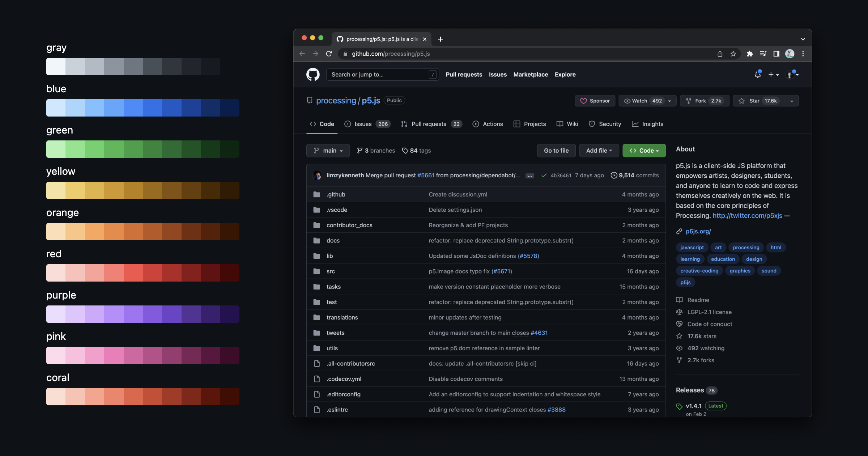Open the Add file dropdown
Image resolution: width=868 pixels, height=456 pixels.
tap(599, 151)
